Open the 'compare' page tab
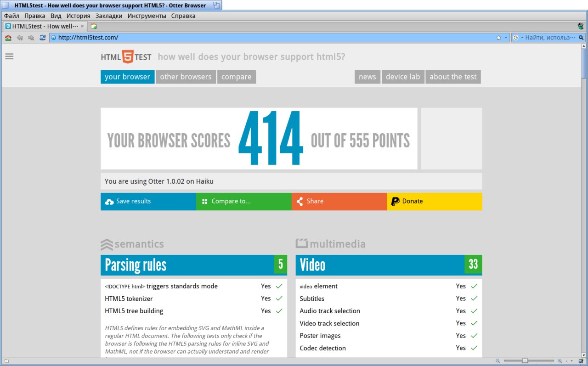 coord(237,77)
